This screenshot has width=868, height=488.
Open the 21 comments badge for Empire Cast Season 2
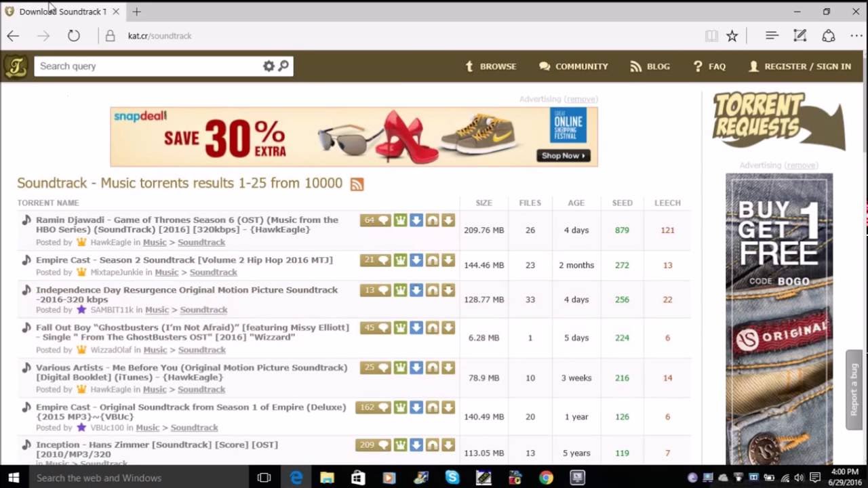(x=376, y=260)
